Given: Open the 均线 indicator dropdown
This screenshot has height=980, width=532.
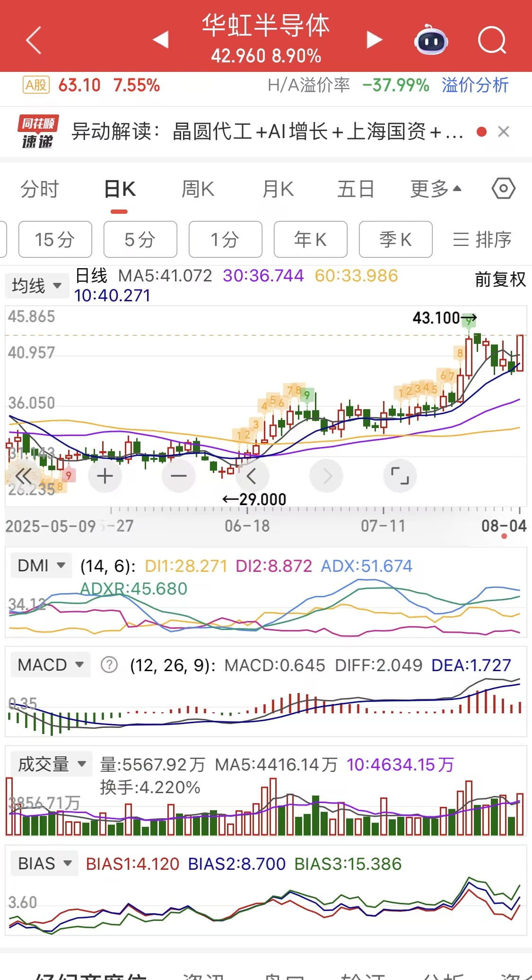Looking at the screenshot, I should 37,286.
